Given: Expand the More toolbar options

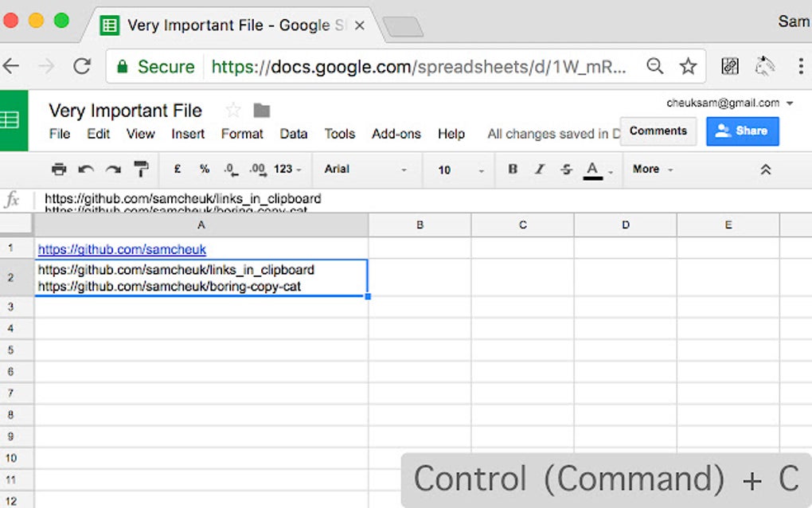Looking at the screenshot, I should (x=653, y=170).
